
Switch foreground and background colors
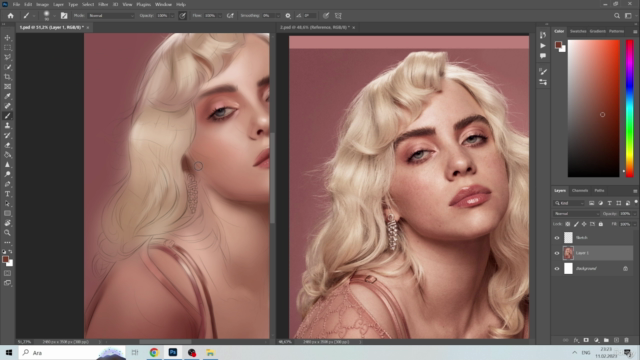(10, 252)
